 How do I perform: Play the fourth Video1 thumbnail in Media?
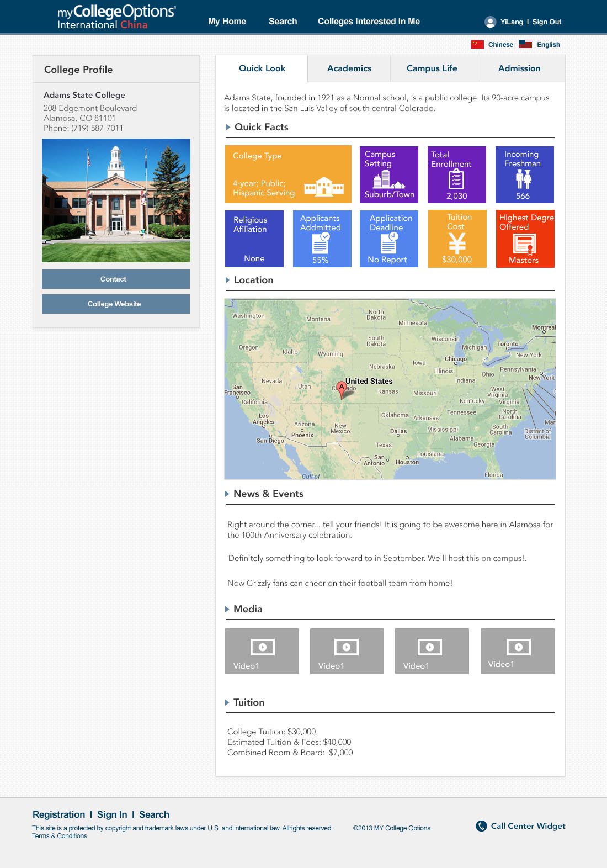(518, 651)
